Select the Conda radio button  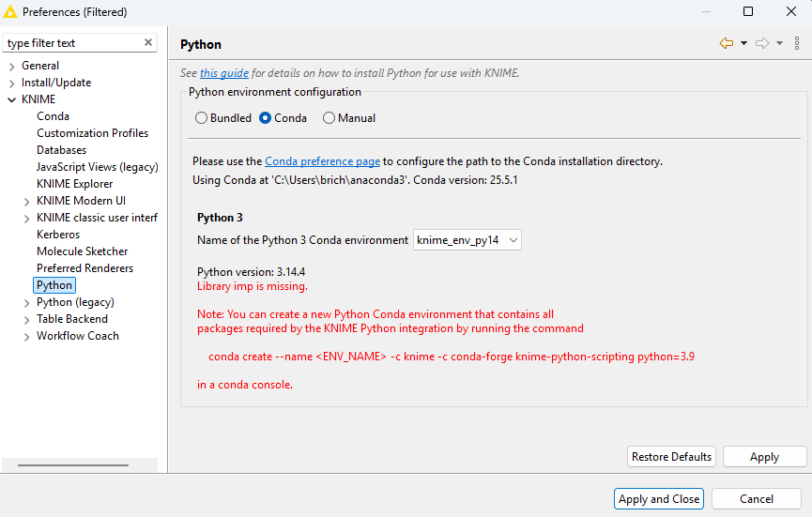pos(266,118)
